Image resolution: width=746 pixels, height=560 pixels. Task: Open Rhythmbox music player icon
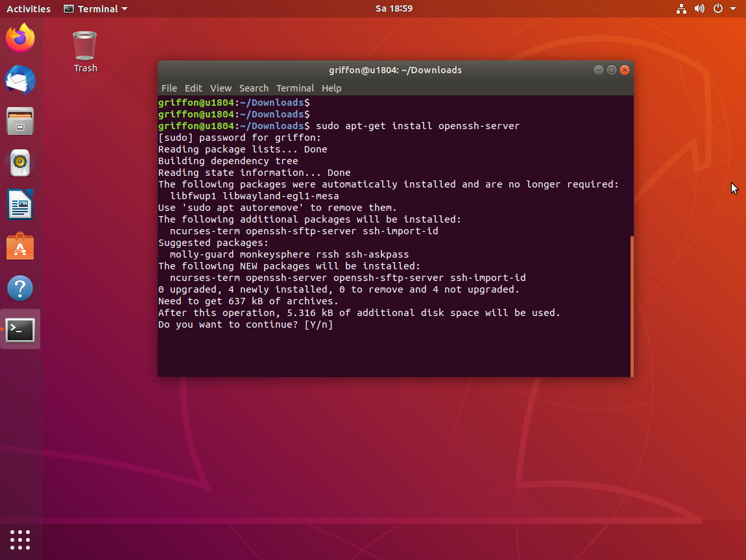(x=20, y=163)
